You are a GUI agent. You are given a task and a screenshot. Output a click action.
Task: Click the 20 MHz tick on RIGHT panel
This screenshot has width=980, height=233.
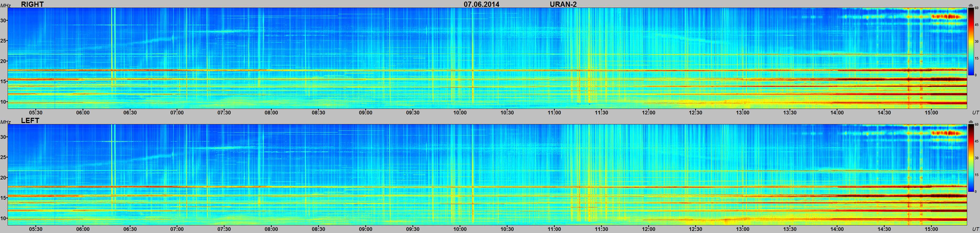click(4, 61)
